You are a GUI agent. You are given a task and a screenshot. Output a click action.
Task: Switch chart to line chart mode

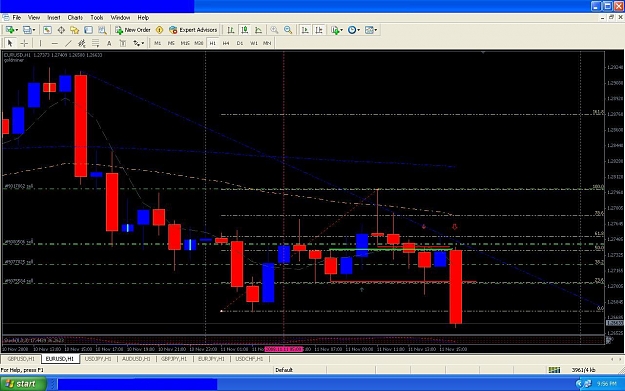[258, 30]
